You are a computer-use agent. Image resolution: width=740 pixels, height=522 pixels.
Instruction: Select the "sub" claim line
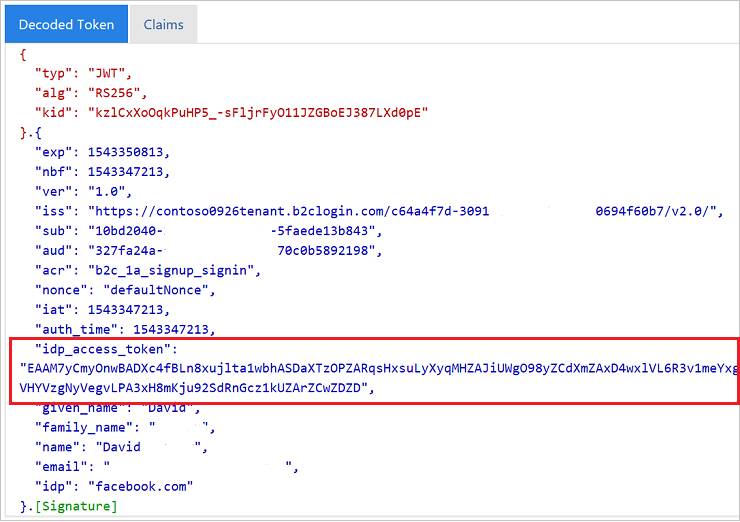(208, 231)
